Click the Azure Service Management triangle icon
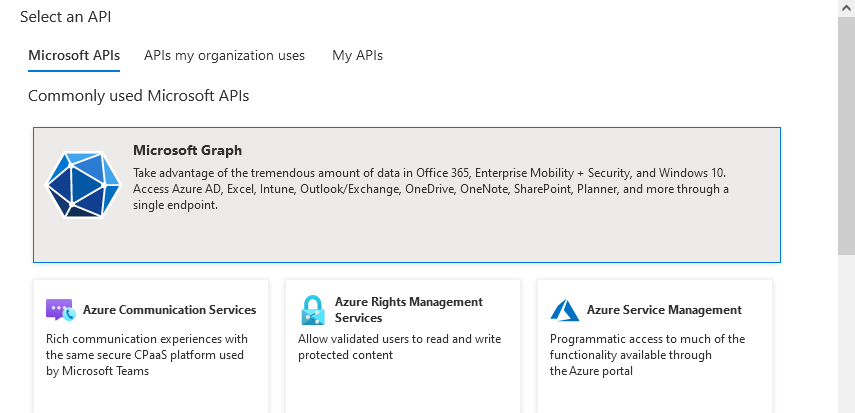 tap(565, 310)
